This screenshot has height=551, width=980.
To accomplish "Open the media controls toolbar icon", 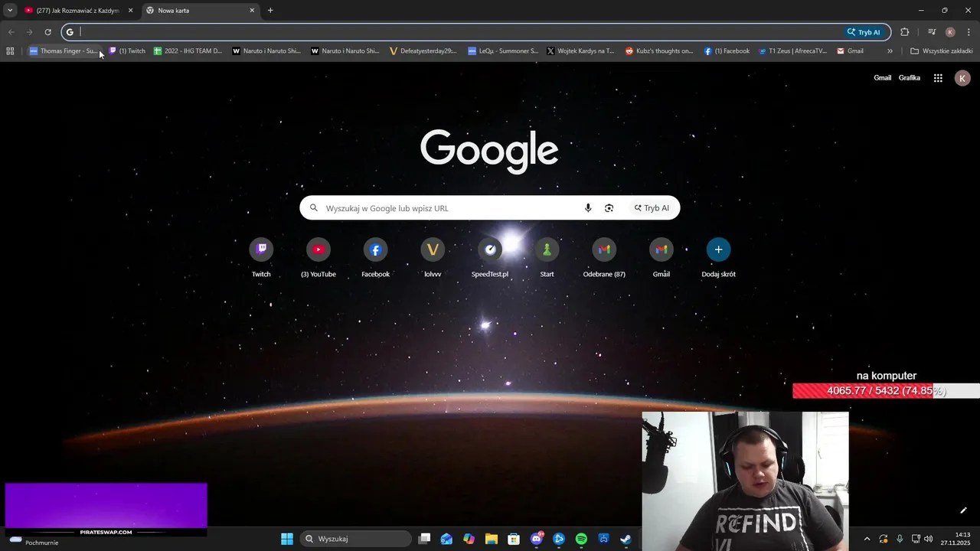I will coord(932,32).
